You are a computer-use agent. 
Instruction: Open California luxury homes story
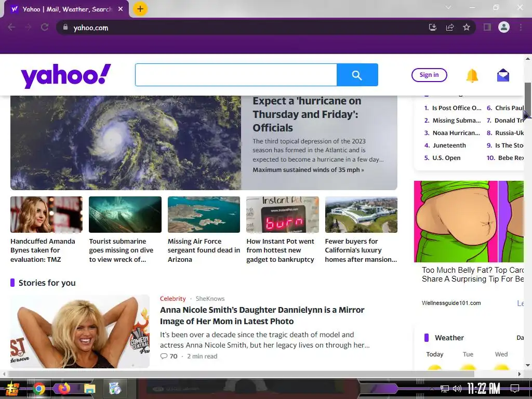(x=361, y=250)
